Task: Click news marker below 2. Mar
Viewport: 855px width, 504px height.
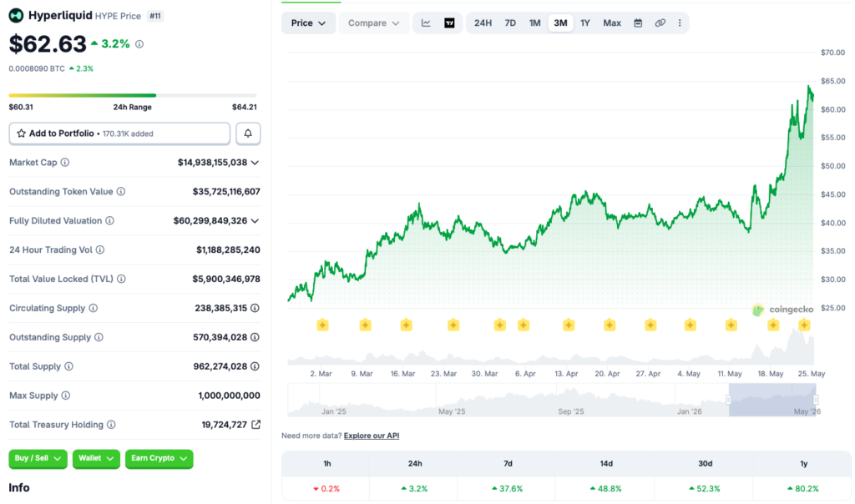Action: (322, 325)
